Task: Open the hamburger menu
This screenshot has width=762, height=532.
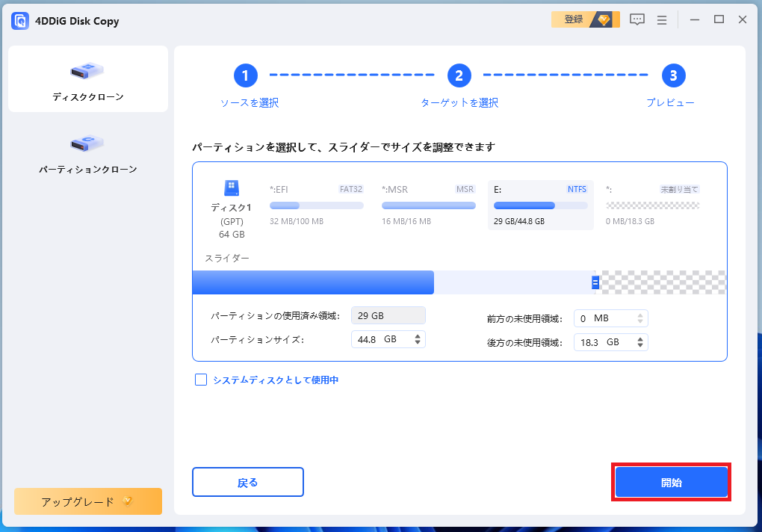Action: tap(661, 20)
